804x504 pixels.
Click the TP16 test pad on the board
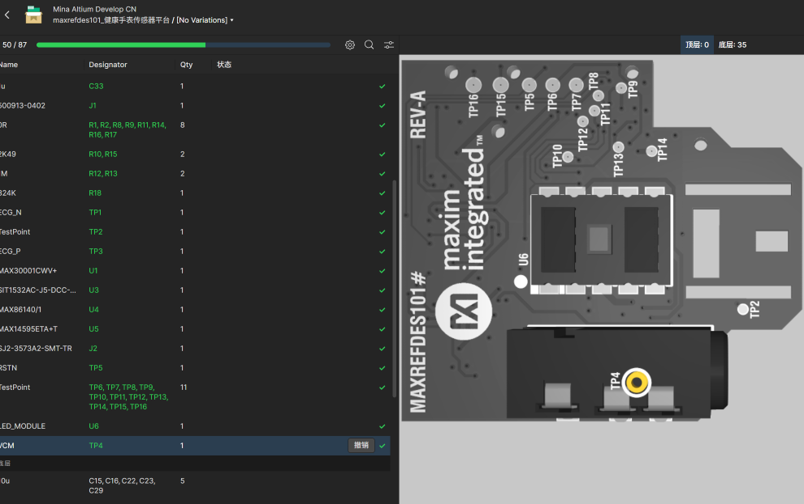coord(473,85)
